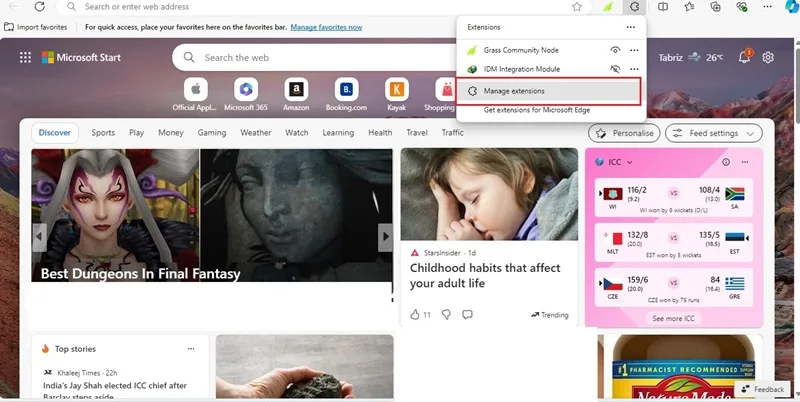Viewport: 800px width, 402px height.
Task: Open the Favorites toolbar icon
Action: pos(689,7)
